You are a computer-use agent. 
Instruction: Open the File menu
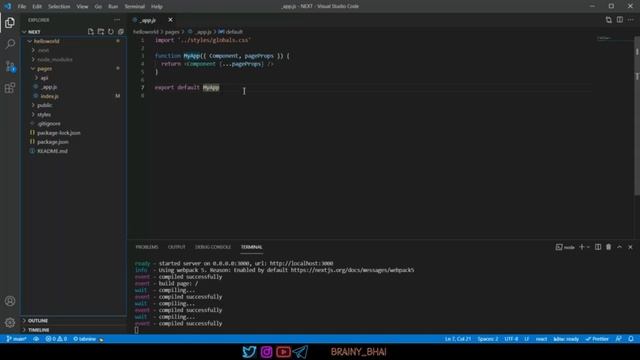[x=22, y=7]
